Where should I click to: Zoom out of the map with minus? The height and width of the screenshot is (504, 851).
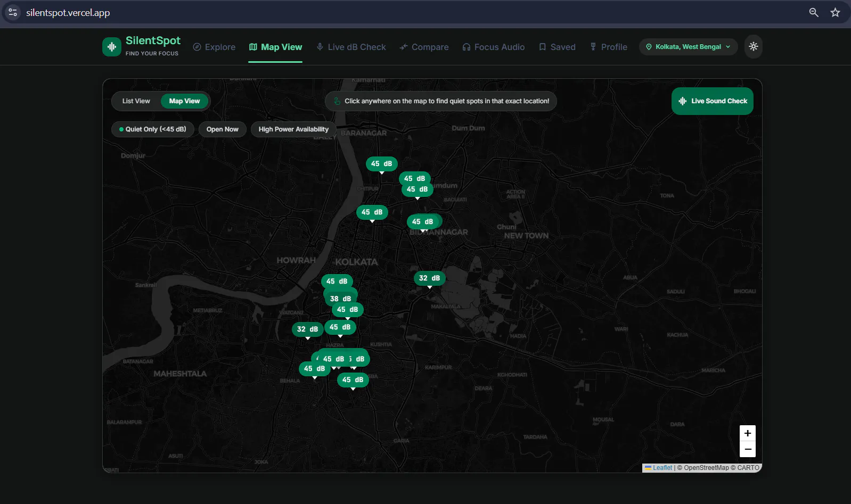pos(748,449)
